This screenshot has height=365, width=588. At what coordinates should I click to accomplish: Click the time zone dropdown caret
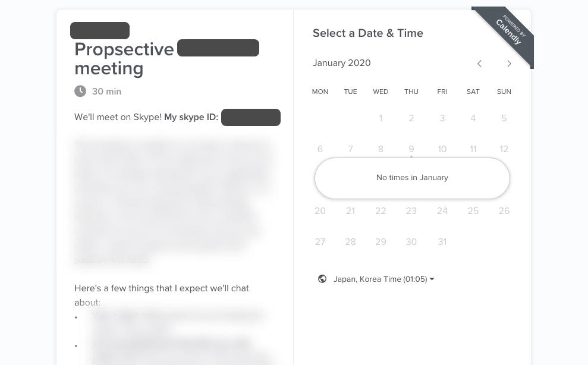432,279
